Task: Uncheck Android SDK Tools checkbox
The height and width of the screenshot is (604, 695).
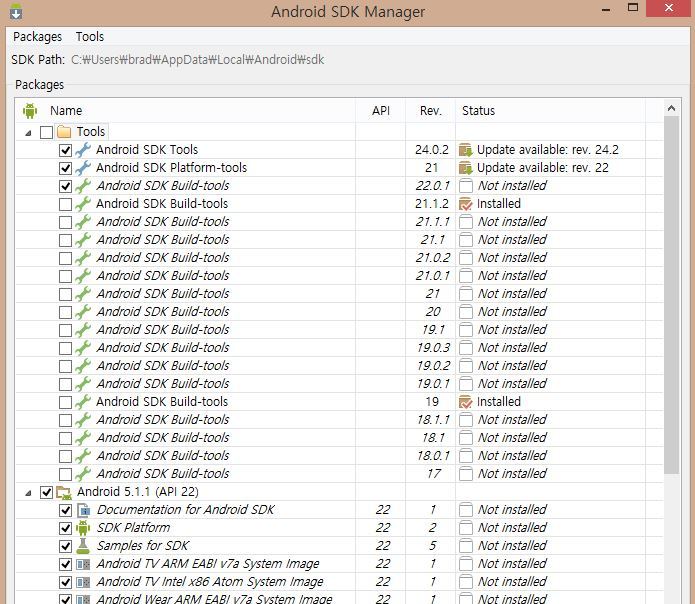Action: tap(65, 150)
